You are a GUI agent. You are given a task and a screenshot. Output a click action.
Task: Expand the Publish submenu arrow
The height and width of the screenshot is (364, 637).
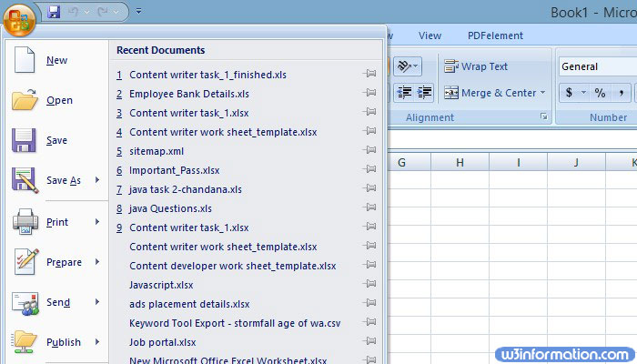click(97, 341)
